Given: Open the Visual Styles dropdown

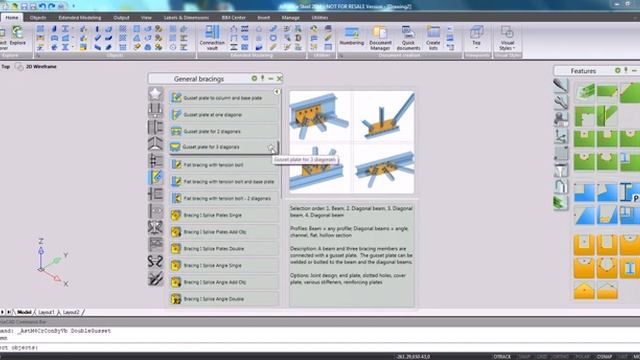Looking at the screenshot, I should (507, 38).
